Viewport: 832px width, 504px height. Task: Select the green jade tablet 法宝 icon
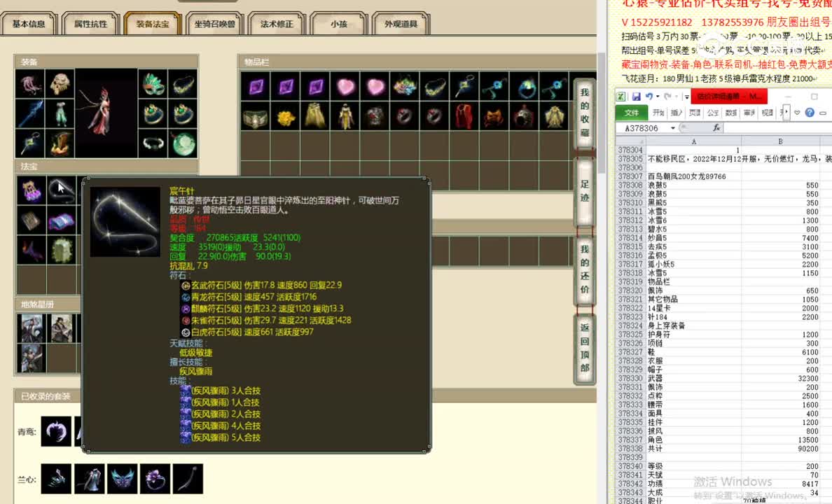click(62, 250)
